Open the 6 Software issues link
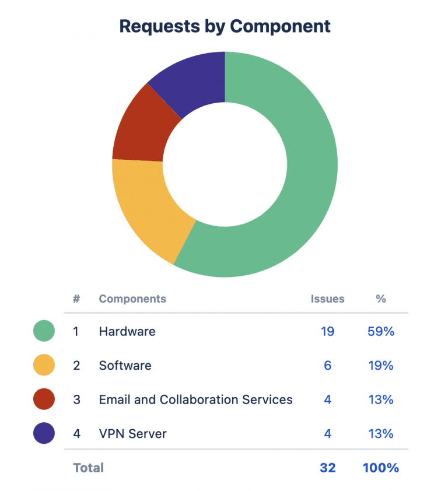Image resolution: width=448 pixels, height=491 pixels. tap(327, 366)
